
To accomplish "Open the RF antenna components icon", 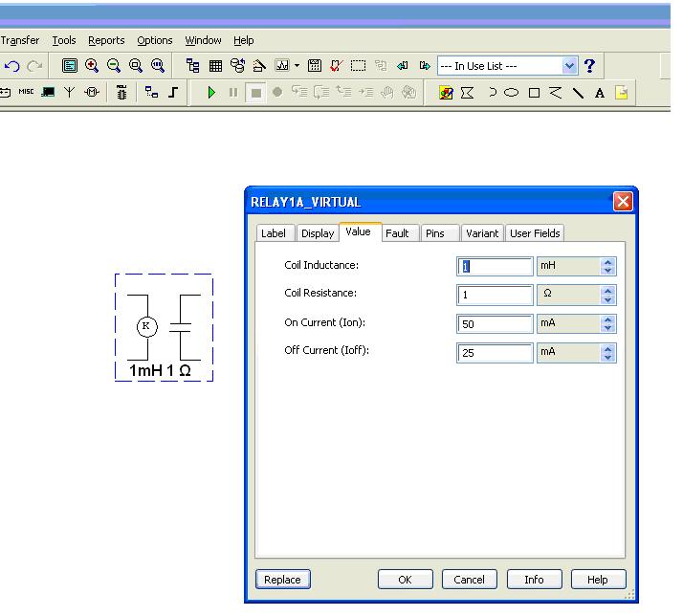I will tap(69, 92).
